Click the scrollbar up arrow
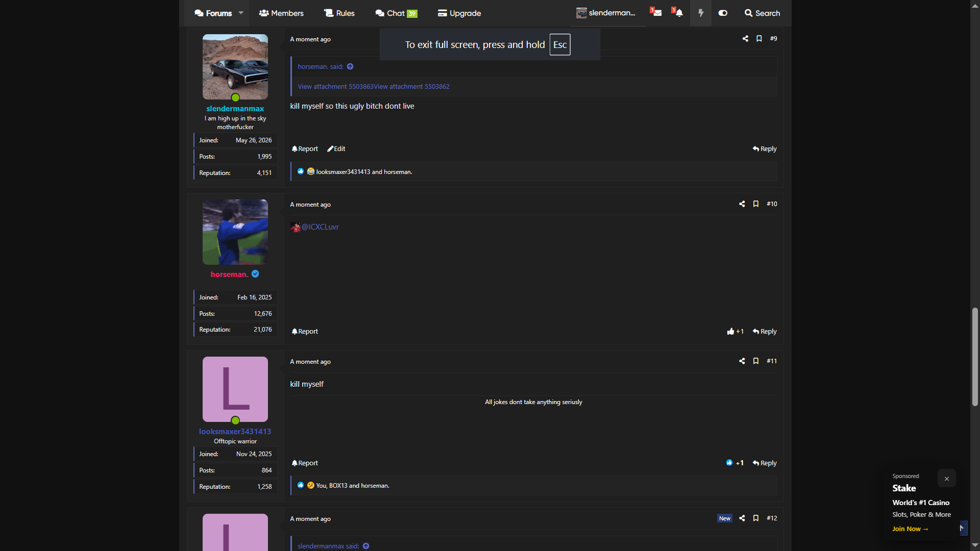This screenshot has width=980, height=551. pyautogui.click(x=975, y=5)
